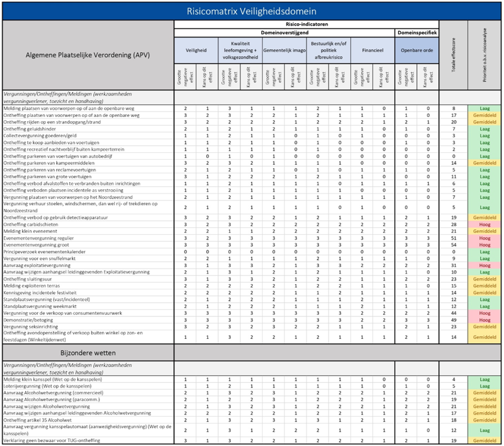This screenshot has height=446, width=504.
Task: Click total score 44 for consumentenvuurwerk
Action: (x=453, y=313)
